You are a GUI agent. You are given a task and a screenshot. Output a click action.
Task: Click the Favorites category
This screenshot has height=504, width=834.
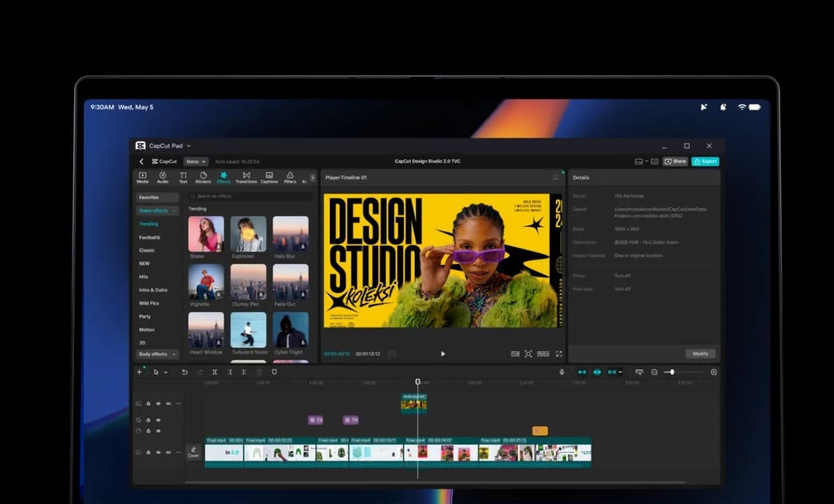tap(158, 197)
